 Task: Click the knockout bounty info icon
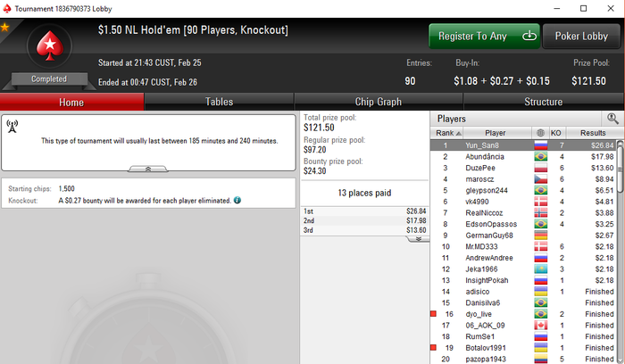[237, 200]
